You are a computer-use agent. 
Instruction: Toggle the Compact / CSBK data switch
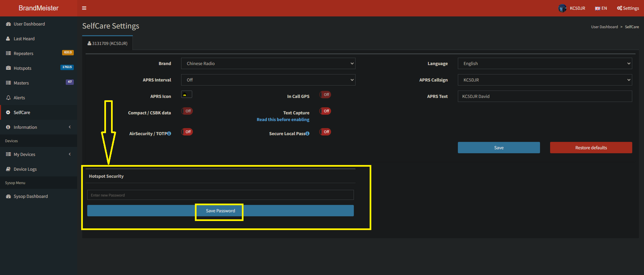click(x=187, y=111)
